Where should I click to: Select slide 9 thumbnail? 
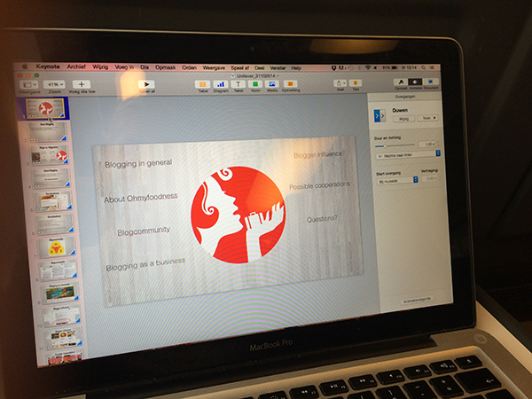60,292
